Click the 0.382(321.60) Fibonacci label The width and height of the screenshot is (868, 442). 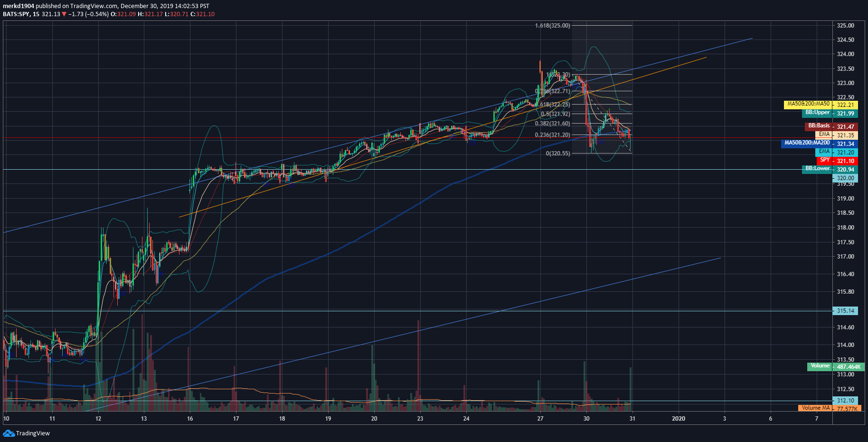point(552,124)
